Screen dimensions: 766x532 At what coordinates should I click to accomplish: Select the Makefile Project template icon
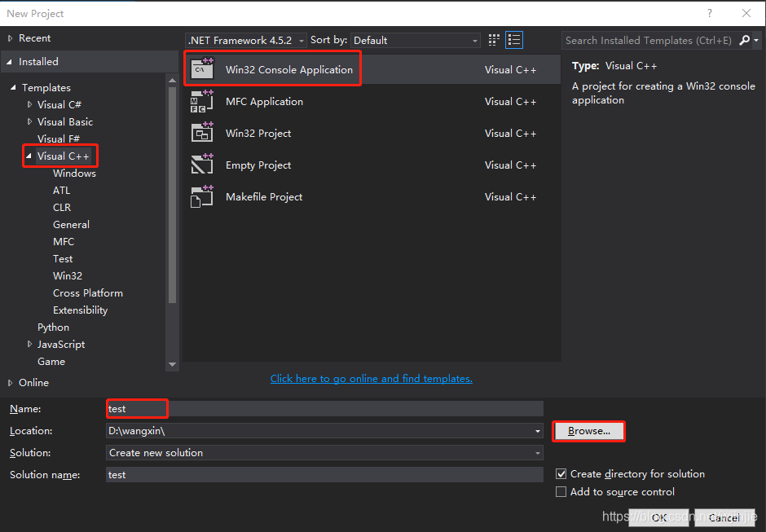[202, 196]
